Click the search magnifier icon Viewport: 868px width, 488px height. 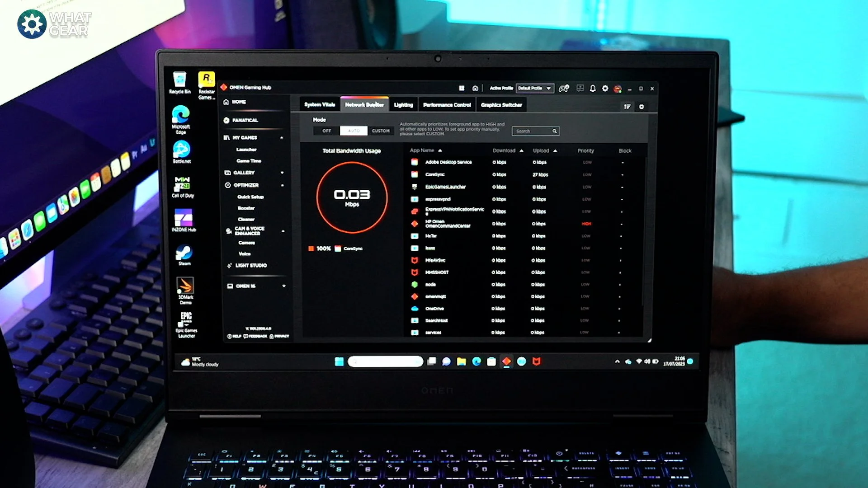(x=554, y=131)
